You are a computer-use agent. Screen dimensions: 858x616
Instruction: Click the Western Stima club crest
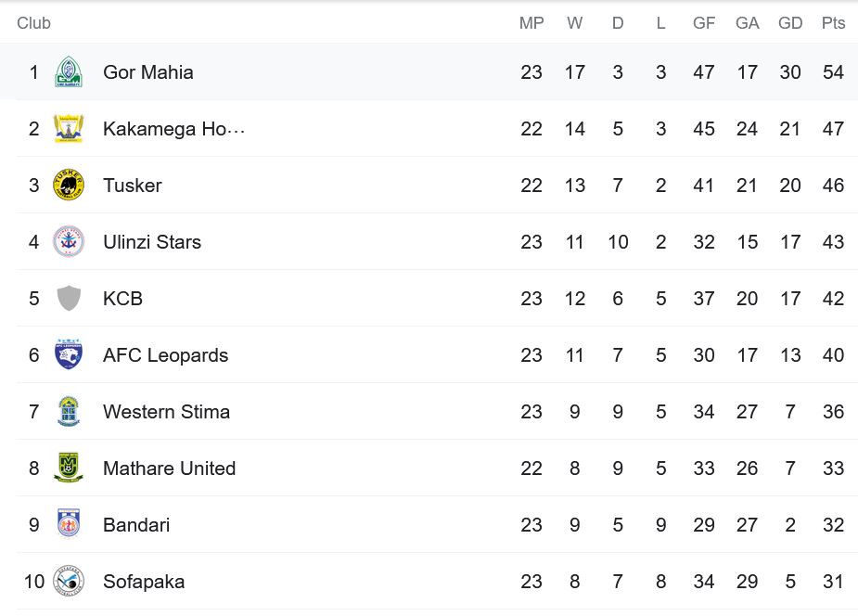coord(69,411)
